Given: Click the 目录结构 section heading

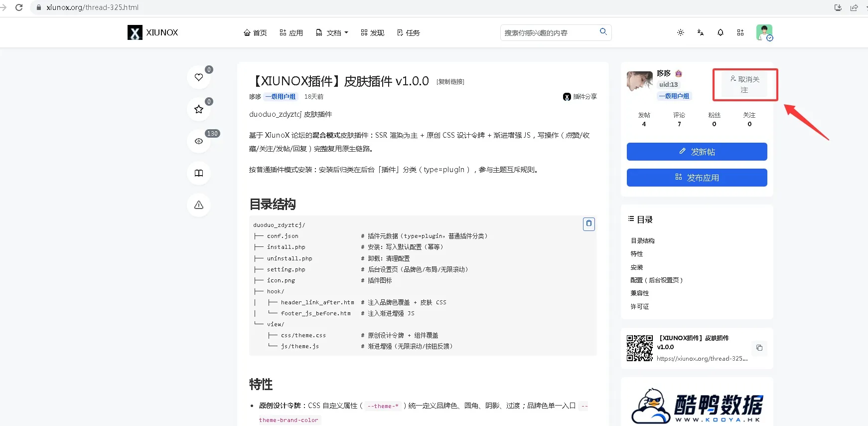Looking at the screenshot, I should [x=273, y=204].
